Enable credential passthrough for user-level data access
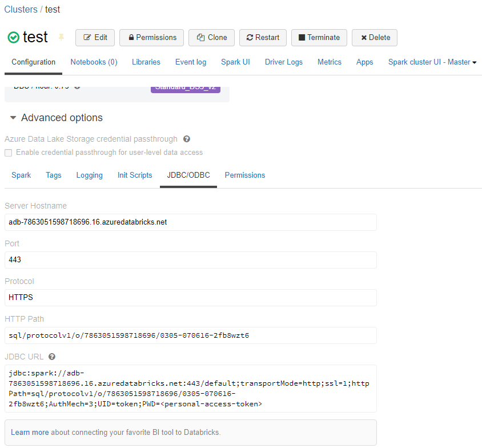This screenshot has width=482, height=448. (x=8, y=153)
